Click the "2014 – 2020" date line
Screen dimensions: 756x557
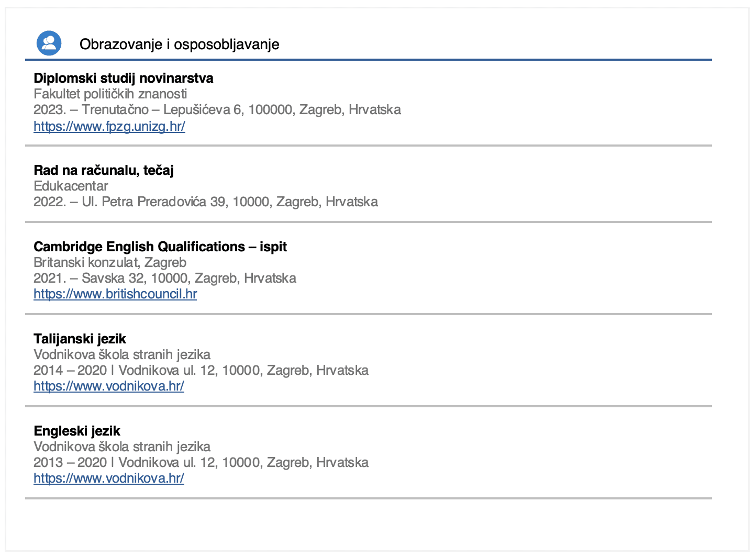tap(201, 370)
